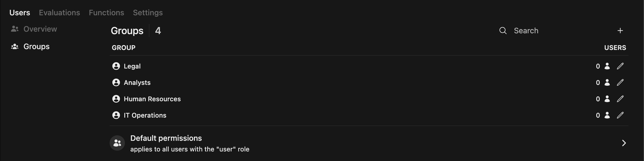Viewport: 644px width, 161px height.
Task: Edit the IT Operations group pencil icon
Action: 620,115
